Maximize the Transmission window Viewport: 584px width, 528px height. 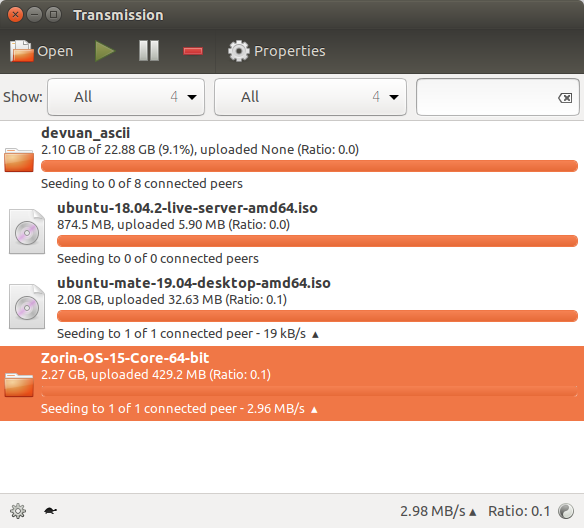54,15
